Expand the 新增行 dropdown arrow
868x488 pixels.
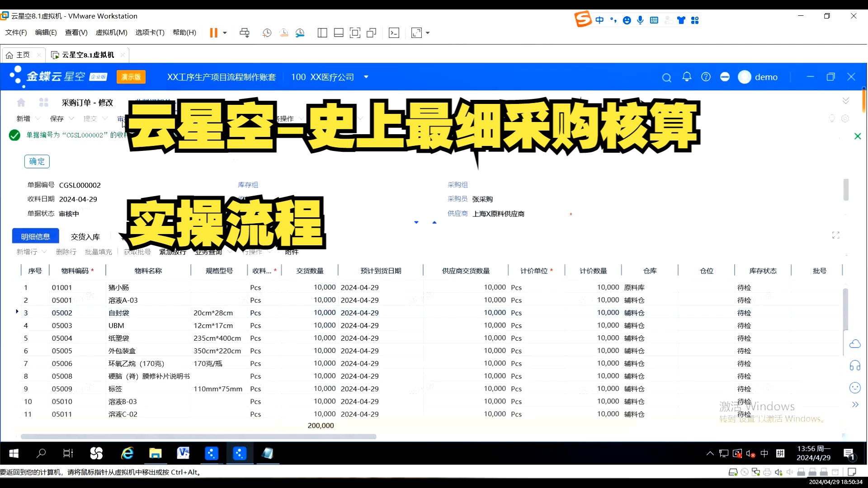(x=44, y=252)
